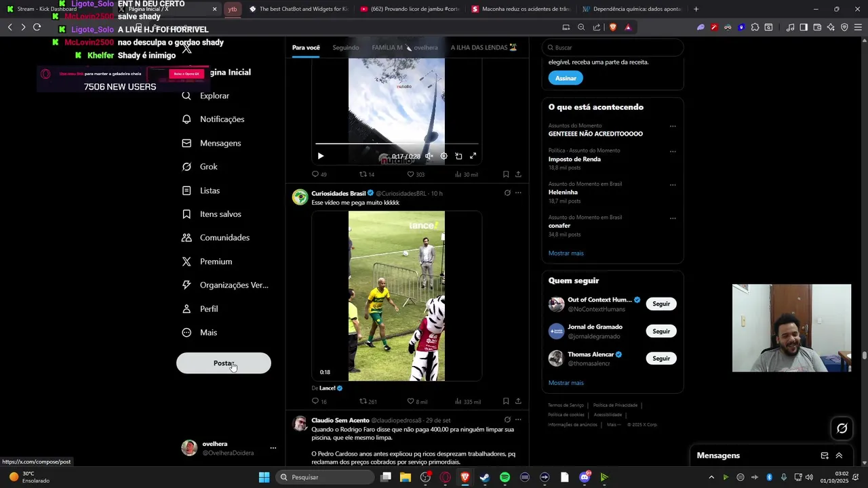This screenshot has width=868, height=488.
Task: Open options for Heleninha trend
Action: point(673,184)
